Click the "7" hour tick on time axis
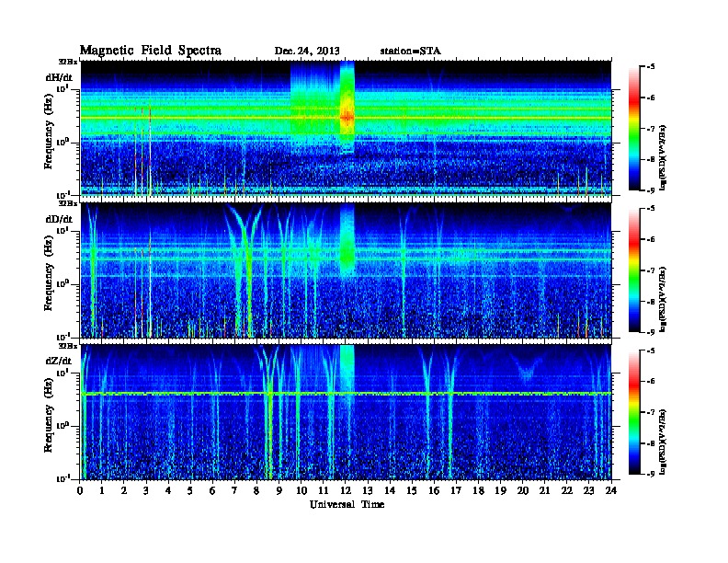The image size is (728, 563). click(x=235, y=490)
